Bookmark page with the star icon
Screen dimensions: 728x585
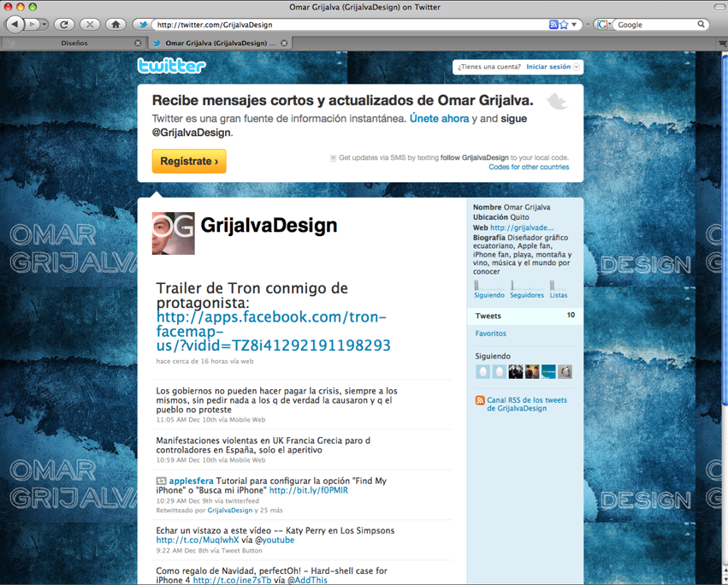click(x=564, y=25)
